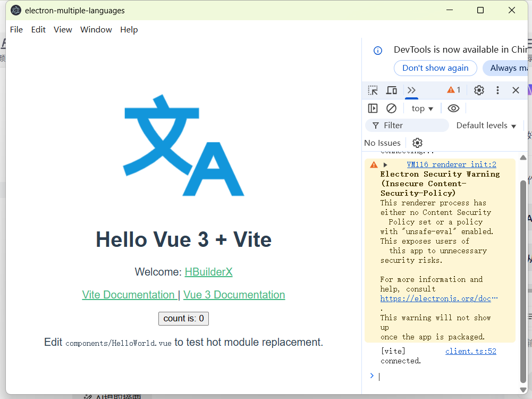532x399 pixels.
Task: Close the DevTools panel
Action: [516, 90]
